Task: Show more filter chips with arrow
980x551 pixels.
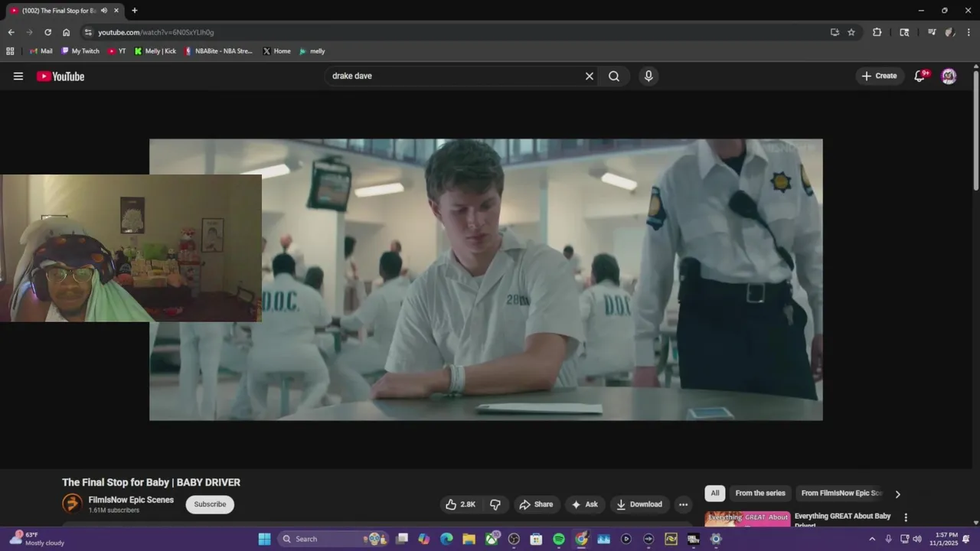Action: tap(897, 494)
